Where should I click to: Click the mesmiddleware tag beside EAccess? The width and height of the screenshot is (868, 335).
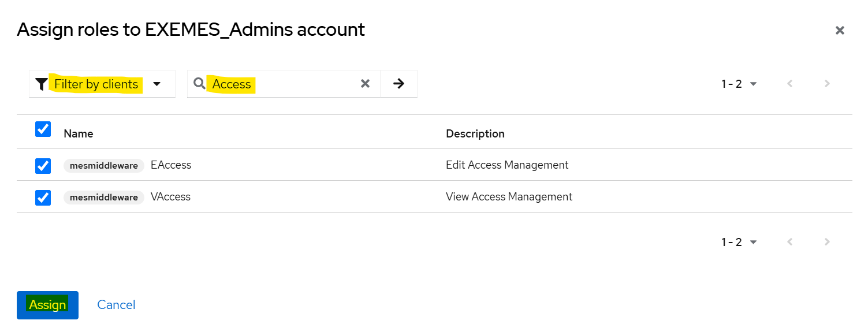(x=104, y=166)
